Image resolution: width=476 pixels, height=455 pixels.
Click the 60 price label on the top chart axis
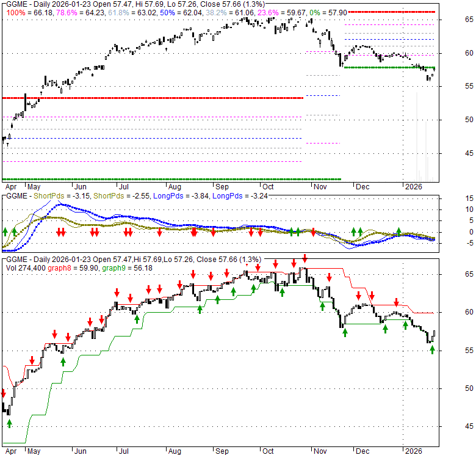(469, 53)
